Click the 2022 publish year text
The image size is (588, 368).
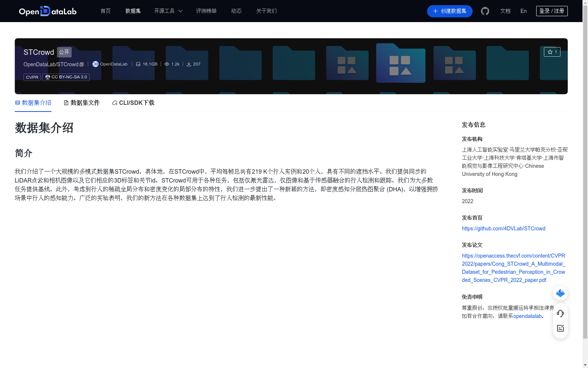tap(467, 201)
